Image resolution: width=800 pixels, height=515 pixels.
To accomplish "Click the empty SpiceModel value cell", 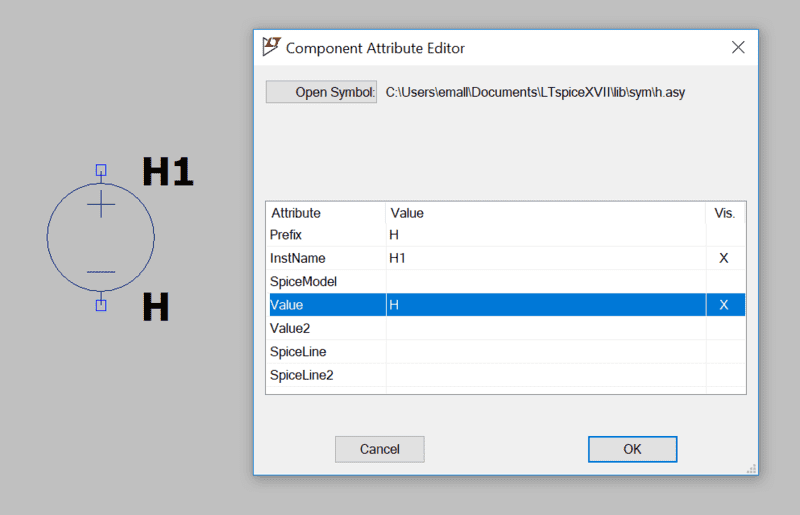I will tap(545, 282).
